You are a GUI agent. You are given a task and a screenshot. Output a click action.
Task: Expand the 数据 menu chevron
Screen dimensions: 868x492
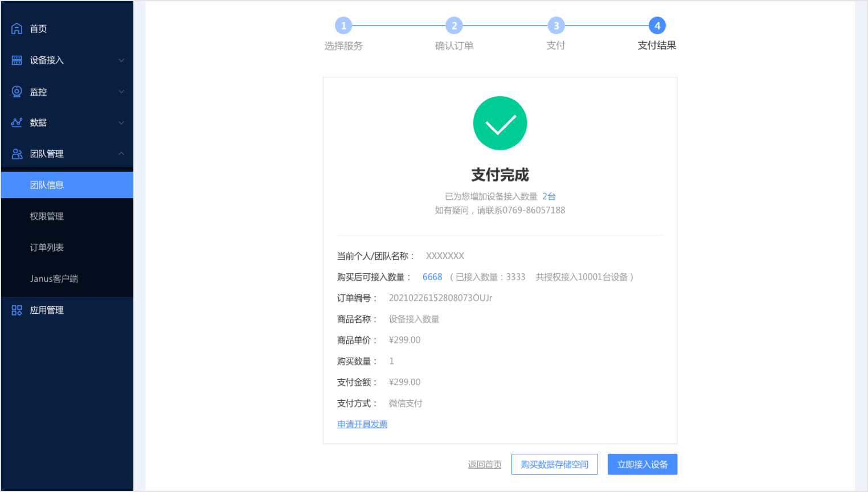pos(121,123)
